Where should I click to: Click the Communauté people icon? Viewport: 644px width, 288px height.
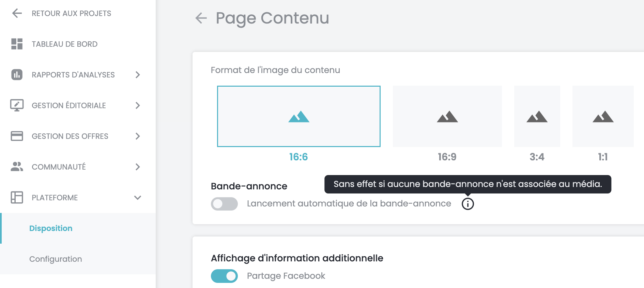pyautogui.click(x=17, y=167)
